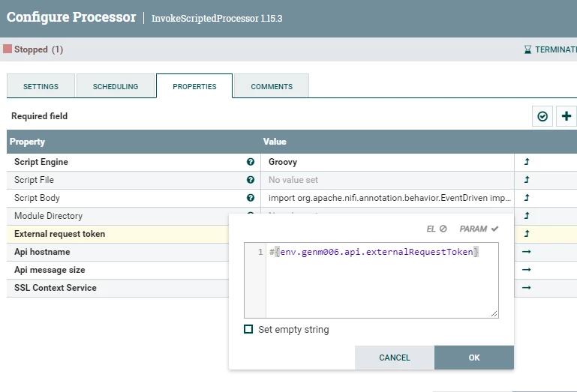Go to parameter via Api hostname arrow
Image resolution: width=577 pixels, height=392 pixels.
point(527,252)
